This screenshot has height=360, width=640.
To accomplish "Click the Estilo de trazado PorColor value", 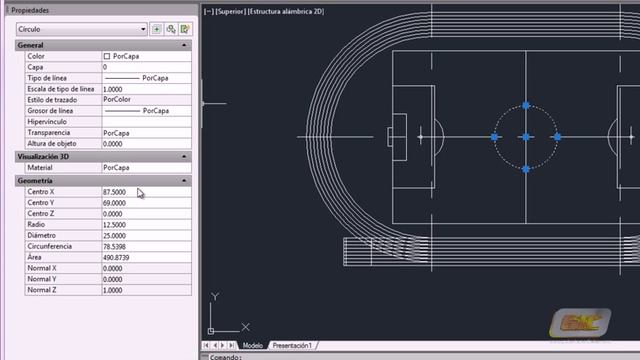I will tap(146, 100).
